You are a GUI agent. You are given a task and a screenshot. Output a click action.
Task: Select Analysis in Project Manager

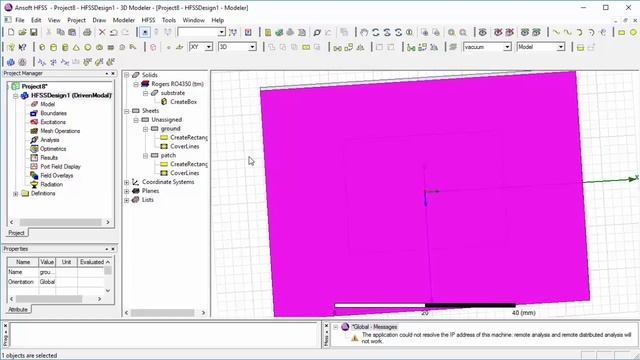(50, 140)
